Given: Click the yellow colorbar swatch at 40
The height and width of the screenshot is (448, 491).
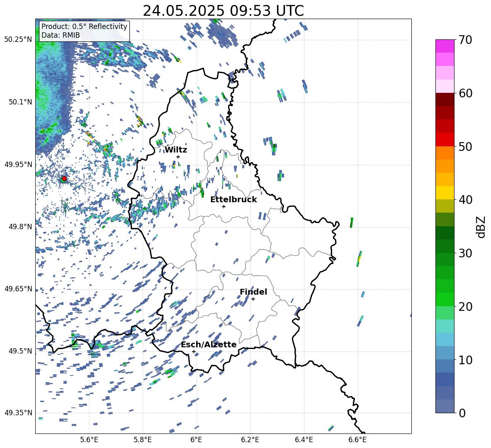Looking at the screenshot, I should coord(445,193).
